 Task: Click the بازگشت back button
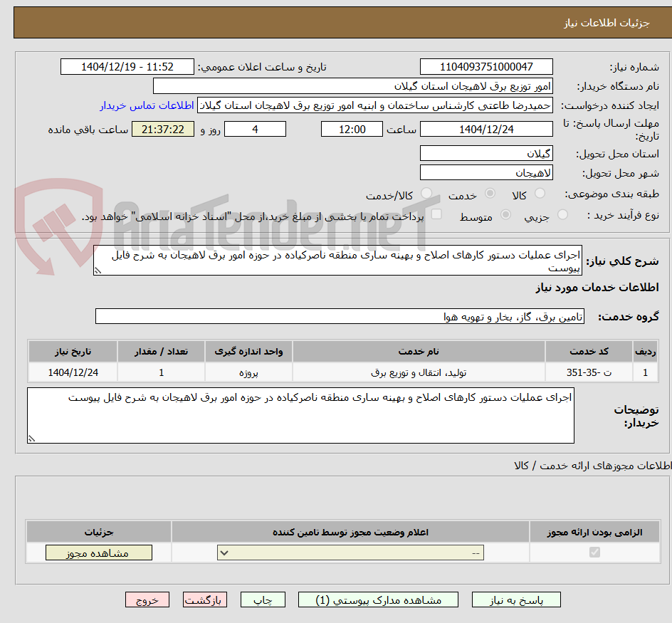(205, 600)
